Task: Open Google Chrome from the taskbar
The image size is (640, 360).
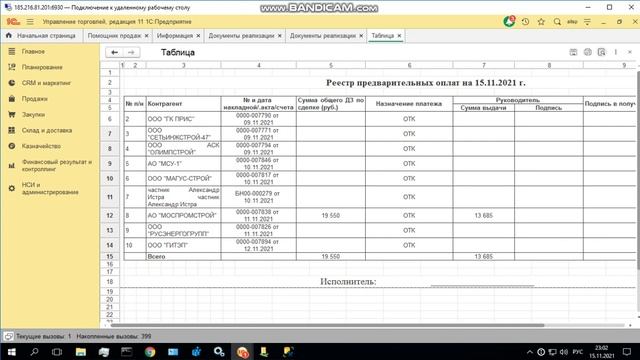Action: (x=150, y=352)
